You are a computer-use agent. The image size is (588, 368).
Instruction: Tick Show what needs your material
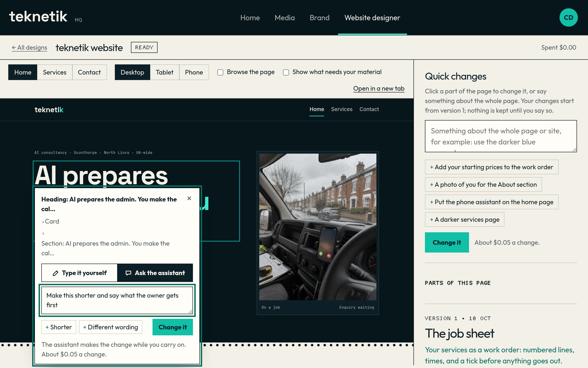tap(286, 72)
